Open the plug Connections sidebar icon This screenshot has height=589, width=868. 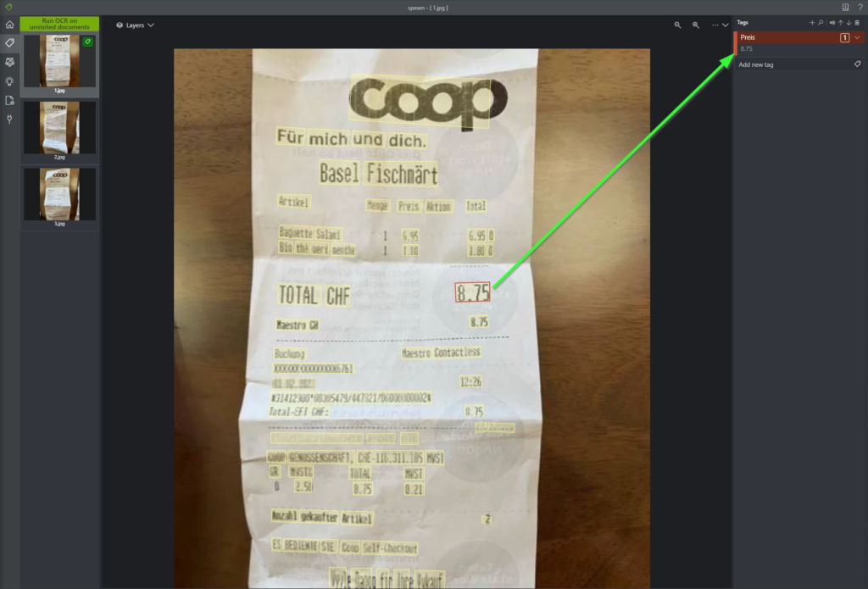click(9, 119)
